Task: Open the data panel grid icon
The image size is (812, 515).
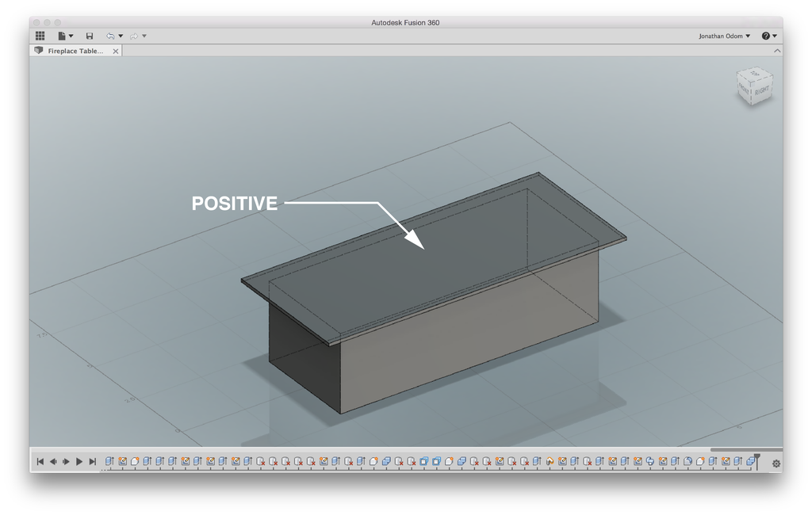Action: [40, 36]
